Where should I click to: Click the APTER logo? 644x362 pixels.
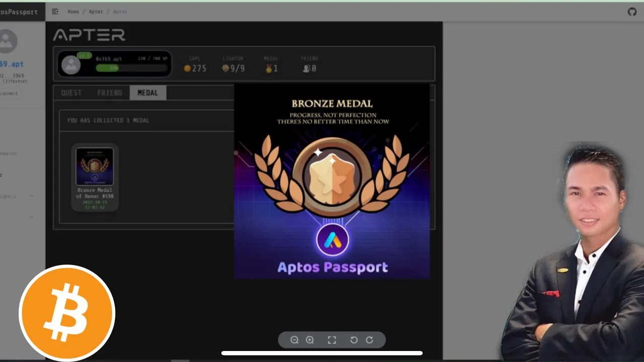click(x=89, y=35)
